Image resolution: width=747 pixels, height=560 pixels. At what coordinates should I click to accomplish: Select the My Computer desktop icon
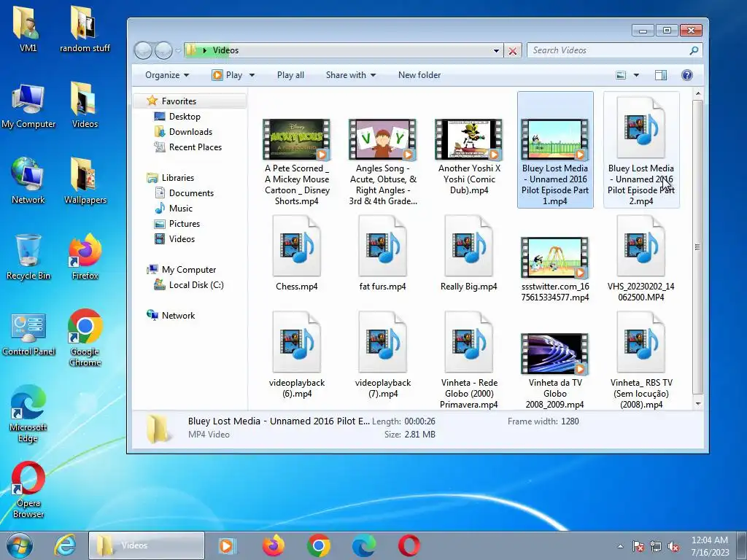point(28,106)
